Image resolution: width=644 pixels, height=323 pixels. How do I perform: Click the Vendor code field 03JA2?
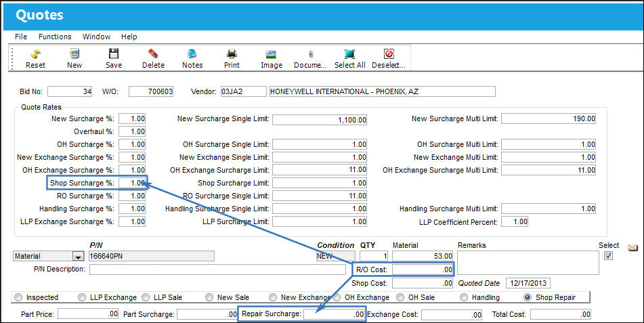243,91
